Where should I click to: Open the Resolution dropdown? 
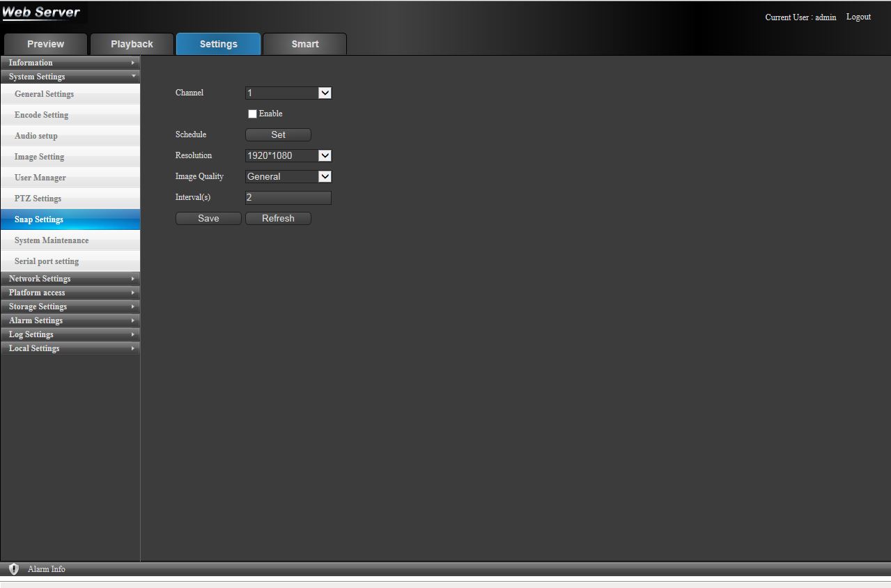288,155
